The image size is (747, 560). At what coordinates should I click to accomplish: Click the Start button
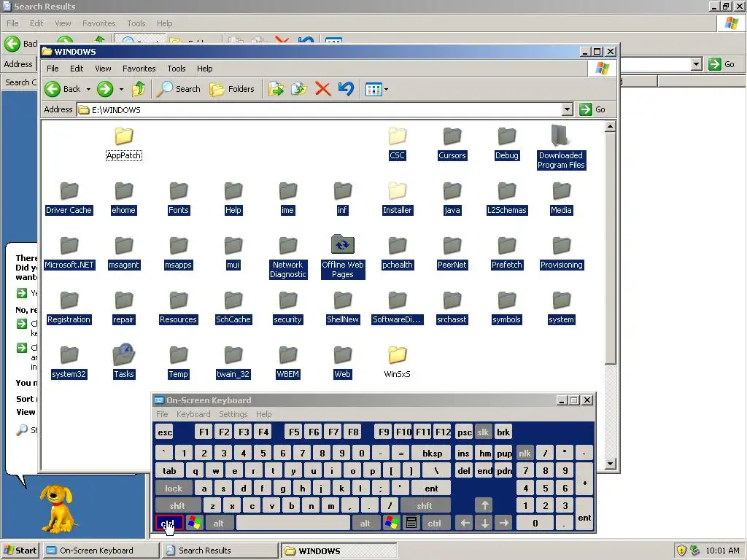(x=20, y=551)
